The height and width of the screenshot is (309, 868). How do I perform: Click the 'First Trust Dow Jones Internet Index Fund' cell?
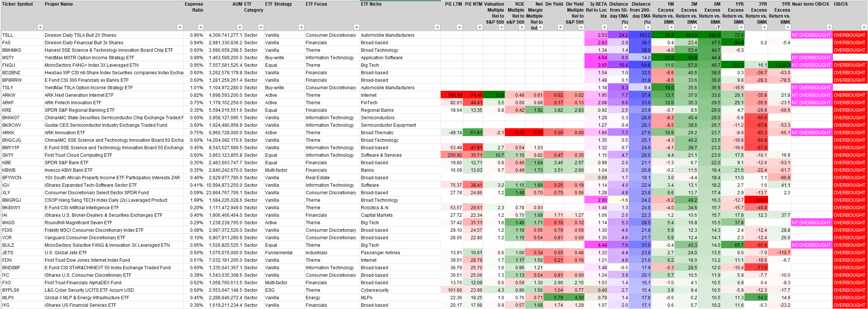pyautogui.click(x=114, y=260)
